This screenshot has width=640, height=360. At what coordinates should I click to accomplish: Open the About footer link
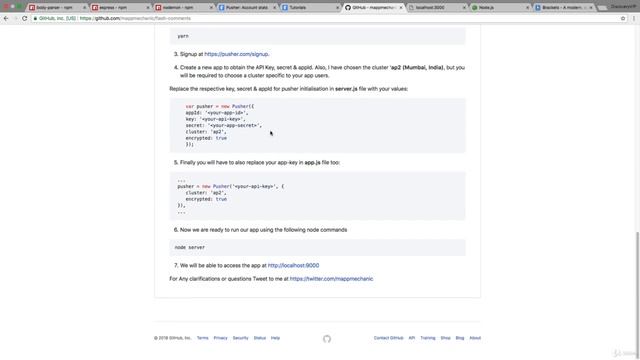(475, 338)
